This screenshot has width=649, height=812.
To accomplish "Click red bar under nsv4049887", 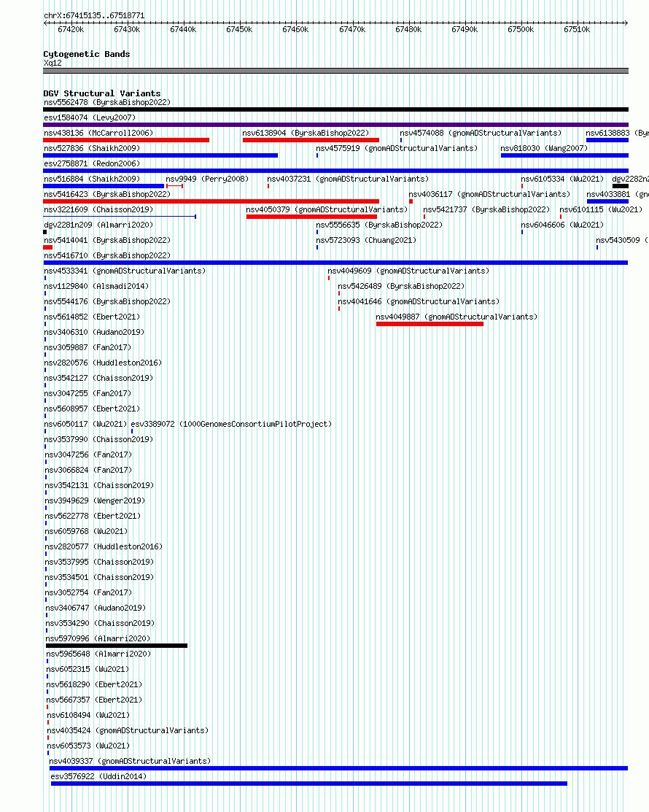I will click(x=430, y=324).
